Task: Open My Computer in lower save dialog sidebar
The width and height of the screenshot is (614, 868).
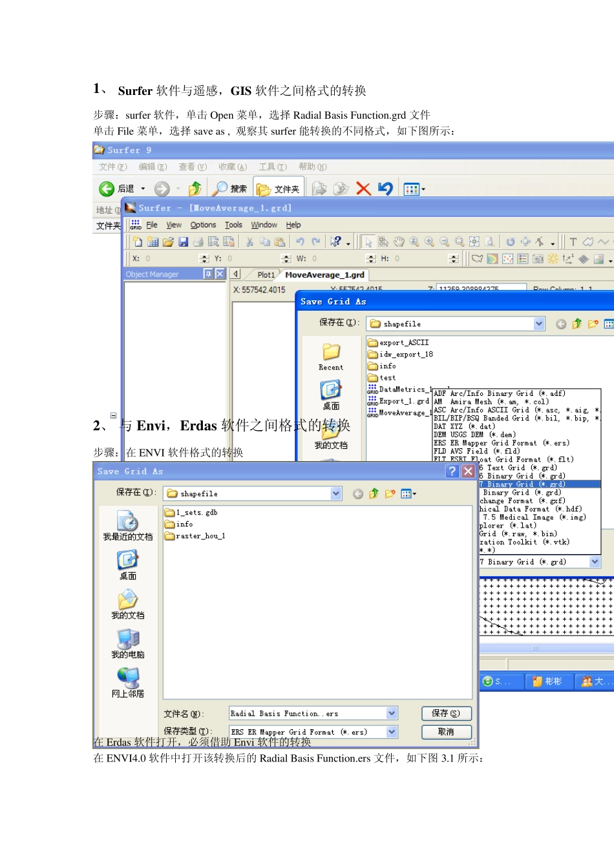Action: 128,643
